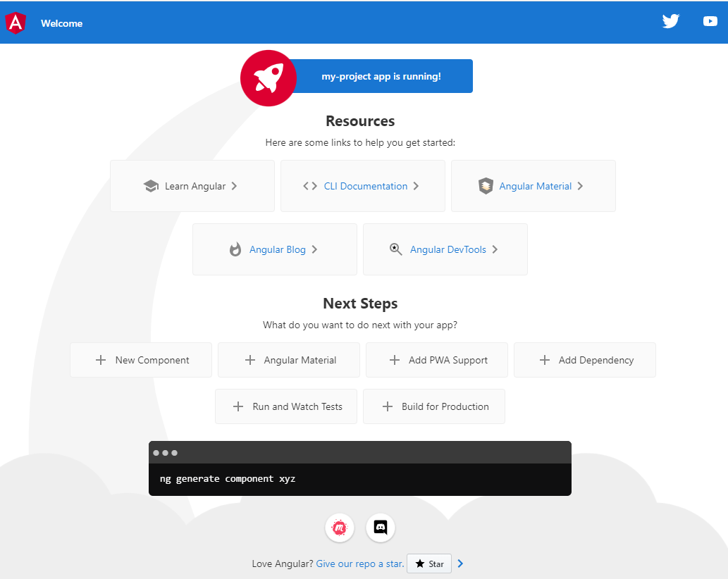This screenshot has width=728, height=579.
Task: Select the Angular Material next step label
Action: pyautogui.click(x=300, y=360)
